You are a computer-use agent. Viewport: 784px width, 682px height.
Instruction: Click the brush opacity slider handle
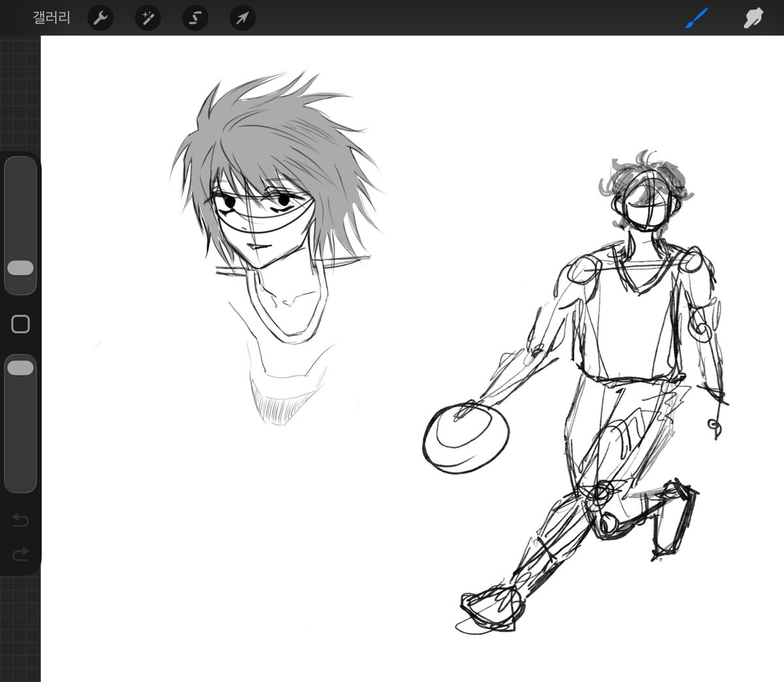click(x=20, y=368)
